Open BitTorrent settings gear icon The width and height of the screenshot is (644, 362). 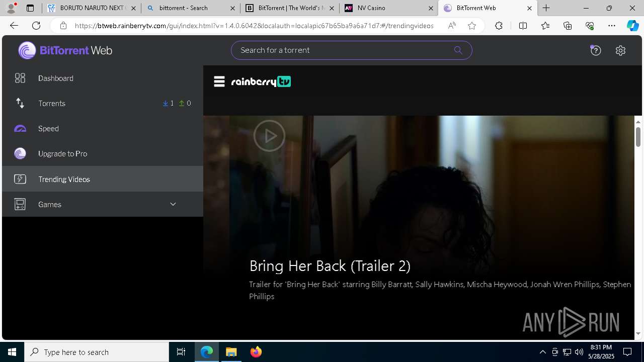pyautogui.click(x=620, y=50)
